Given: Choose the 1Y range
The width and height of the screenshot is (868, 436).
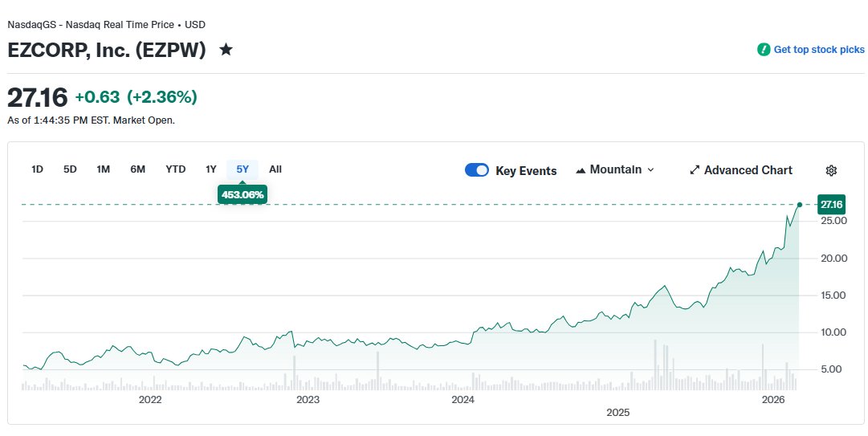Looking at the screenshot, I should tap(211, 169).
